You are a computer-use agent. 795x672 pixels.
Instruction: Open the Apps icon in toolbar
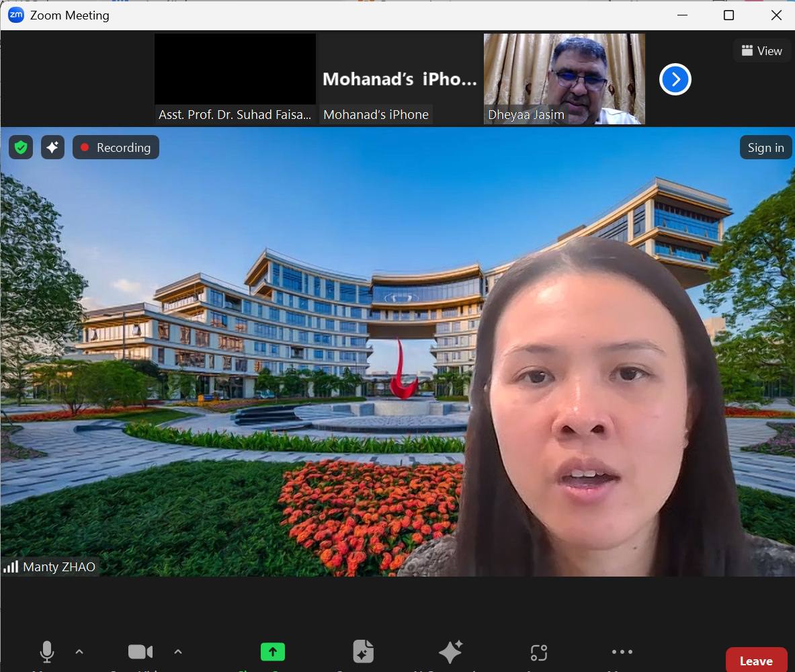pyautogui.click(x=538, y=653)
